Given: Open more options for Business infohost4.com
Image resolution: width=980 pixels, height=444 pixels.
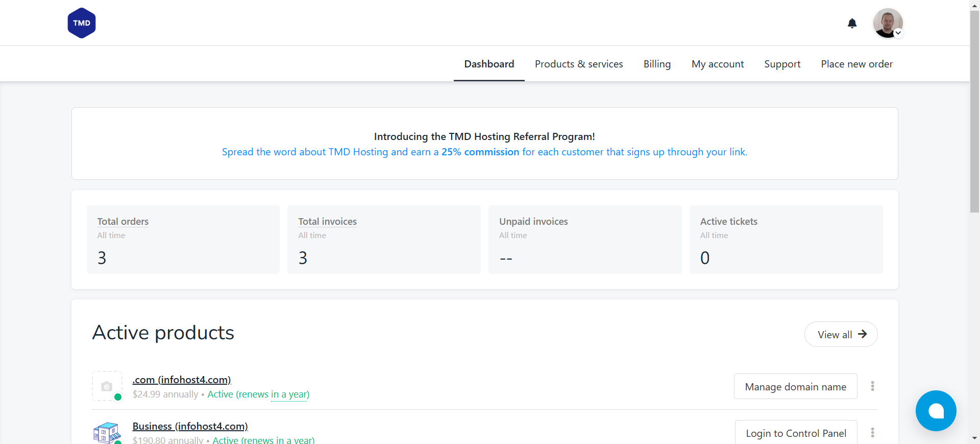Looking at the screenshot, I should click(872, 433).
